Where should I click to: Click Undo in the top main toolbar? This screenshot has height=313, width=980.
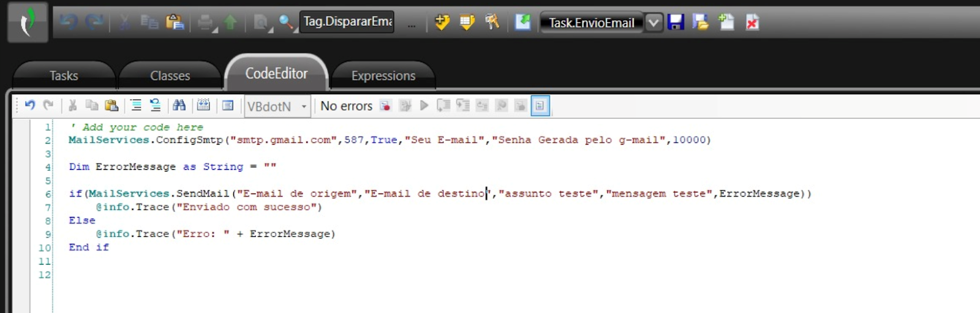(x=68, y=23)
